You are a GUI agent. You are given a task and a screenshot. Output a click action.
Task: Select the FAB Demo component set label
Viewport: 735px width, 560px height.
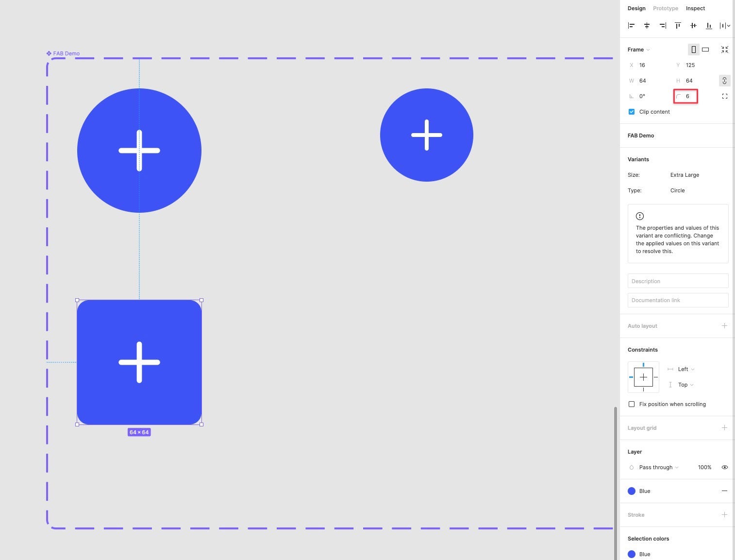click(x=63, y=53)
